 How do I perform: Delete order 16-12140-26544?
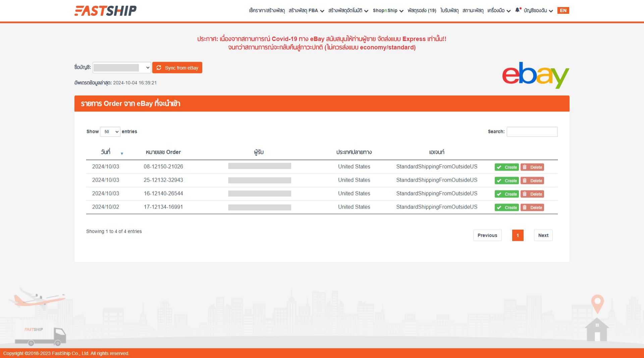(532, 194)
